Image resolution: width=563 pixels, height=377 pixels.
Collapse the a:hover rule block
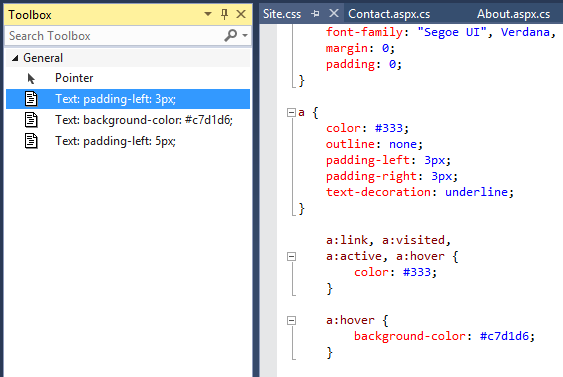pos(292,320)
